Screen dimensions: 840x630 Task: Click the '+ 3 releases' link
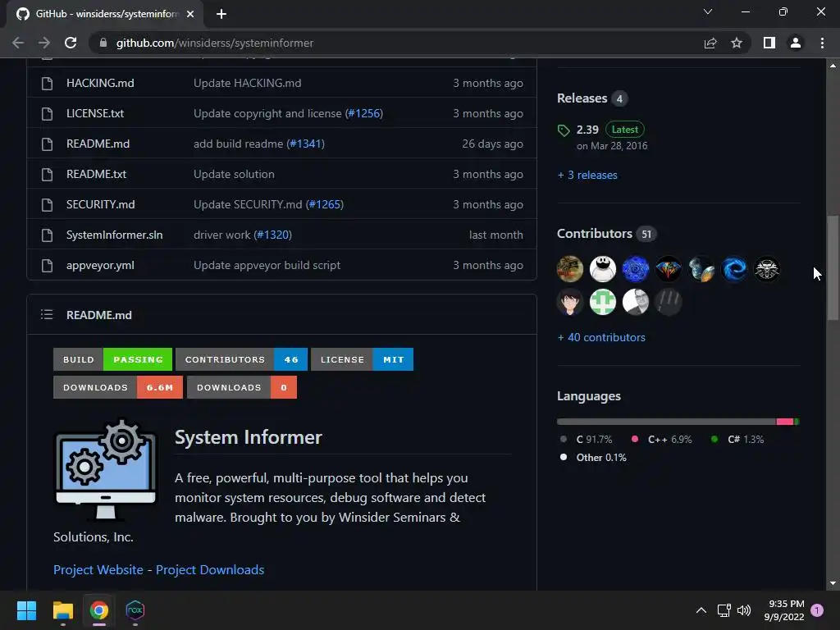[587, 176]
